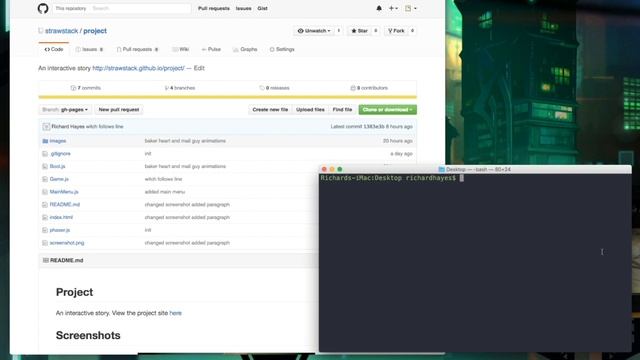This screenshot has height=360, width=640.
Task: Open README.md in the file list
Action: pyautogui.click(x=65, y=204)
